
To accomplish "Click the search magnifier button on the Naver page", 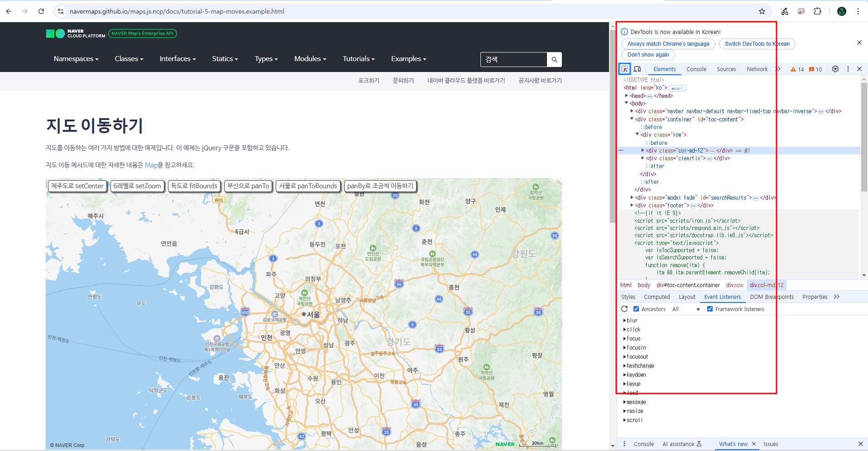I will [x=555, y=59].
